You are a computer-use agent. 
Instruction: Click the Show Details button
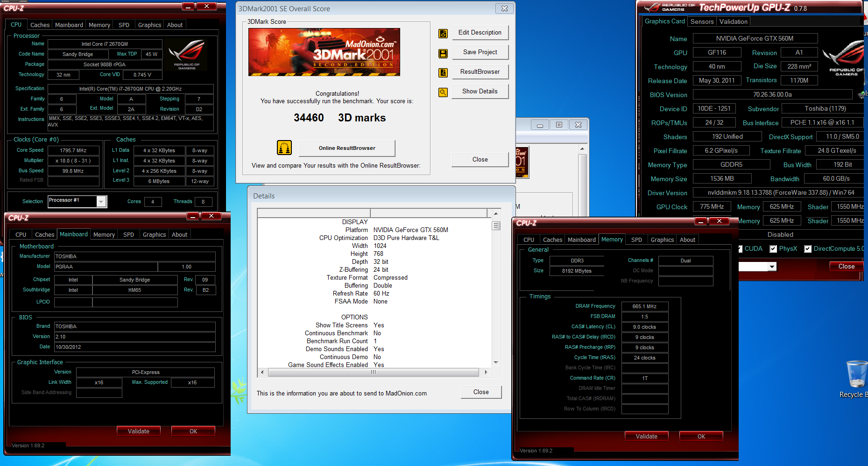click(480, 91)
